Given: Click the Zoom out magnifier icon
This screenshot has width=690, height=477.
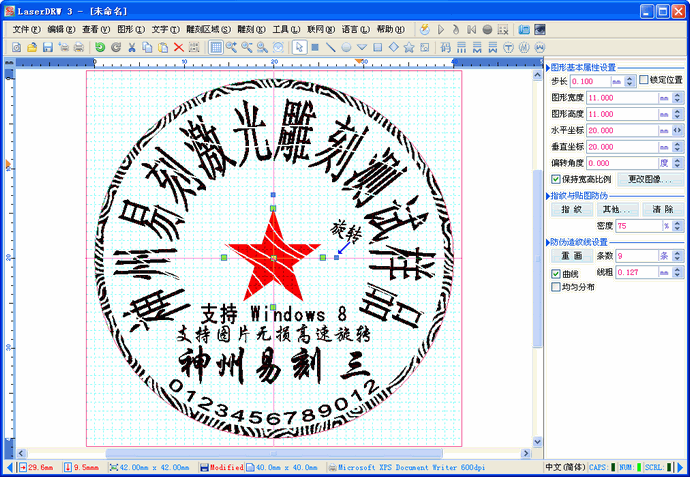Looking at the screenshot, I should click(247, 47).
